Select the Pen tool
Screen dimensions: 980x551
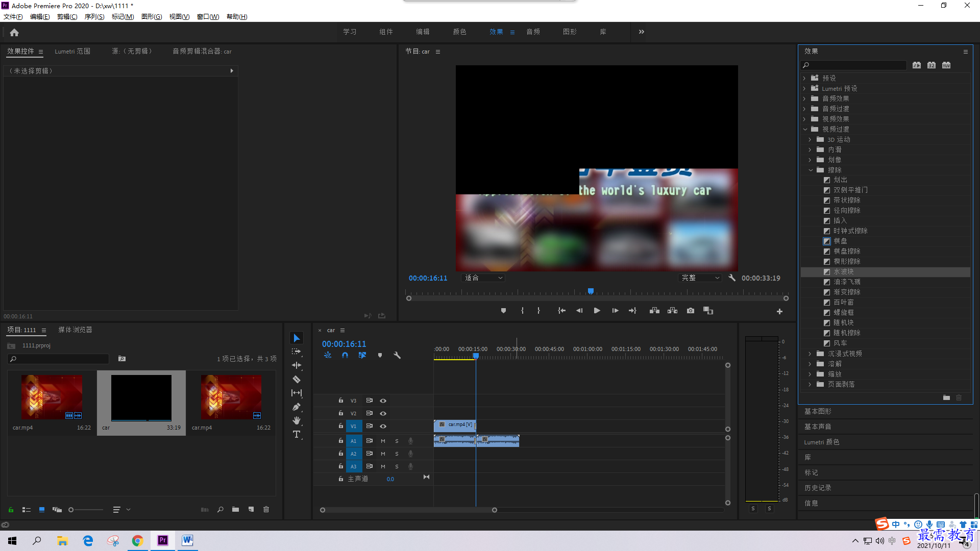pos(297,407)
